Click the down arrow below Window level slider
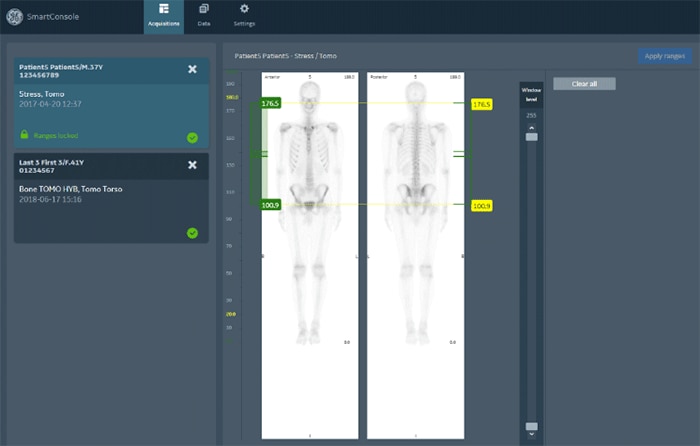700x446 pixels. (531, 435)
